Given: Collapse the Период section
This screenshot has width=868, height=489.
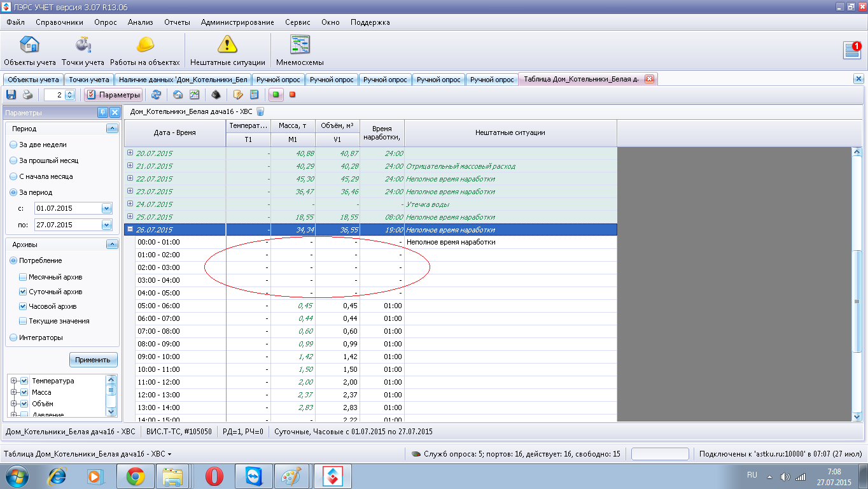Looking at the screenshot, I should click(112, 129).
